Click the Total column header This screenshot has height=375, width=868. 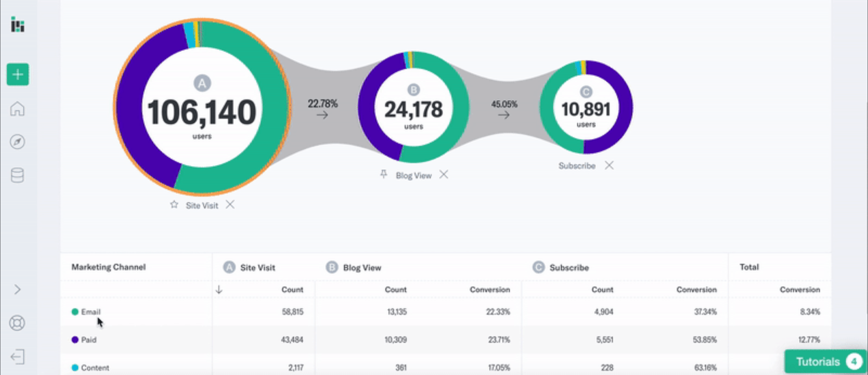[749, 267]
